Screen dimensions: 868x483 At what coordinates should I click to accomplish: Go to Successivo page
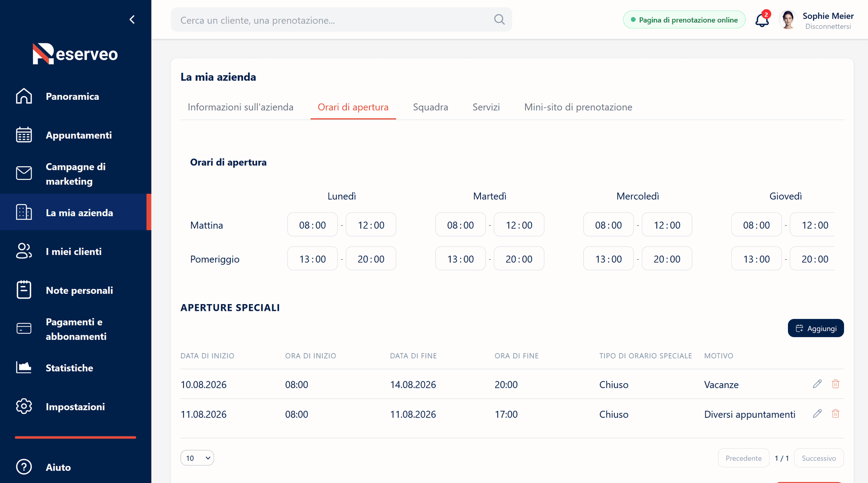pyautogui.click(x=819, y=458)
